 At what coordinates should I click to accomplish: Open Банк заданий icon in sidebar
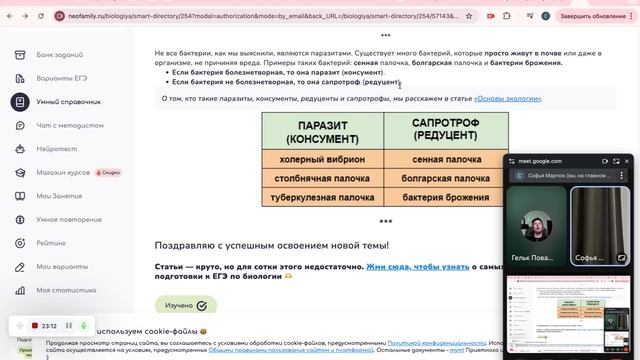coord(20,55)
